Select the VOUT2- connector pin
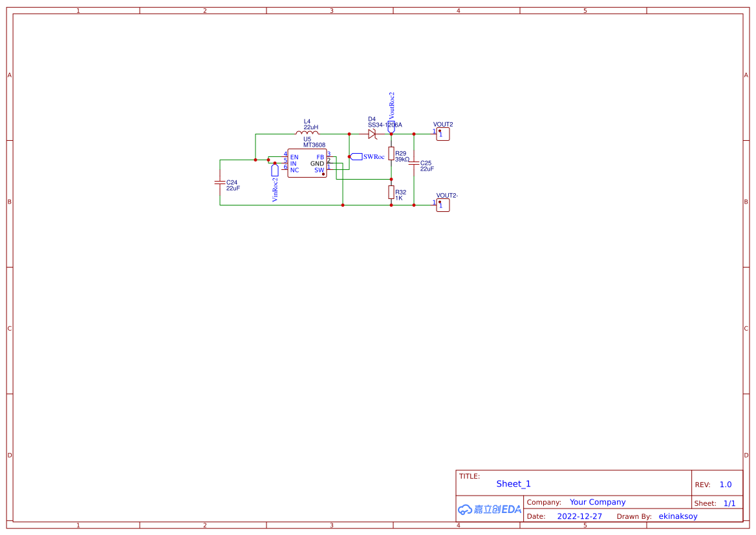This screenshot has width=756, height=535. 442,205
